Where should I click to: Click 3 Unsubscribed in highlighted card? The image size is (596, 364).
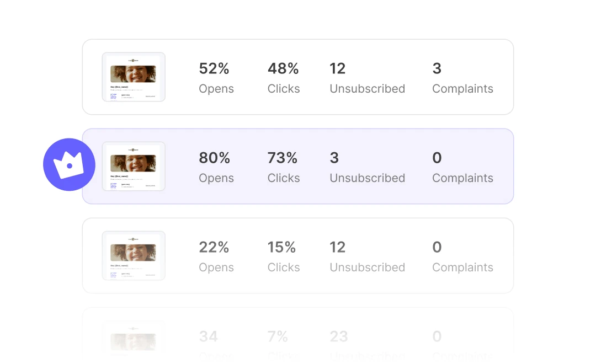(x=367, y=167)
